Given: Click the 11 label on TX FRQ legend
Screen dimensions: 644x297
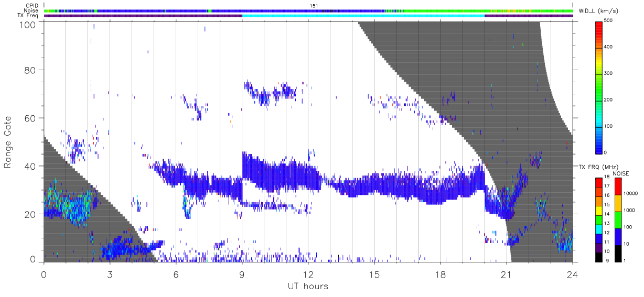Looking at the screenshot, I should (x=606, y=242).
